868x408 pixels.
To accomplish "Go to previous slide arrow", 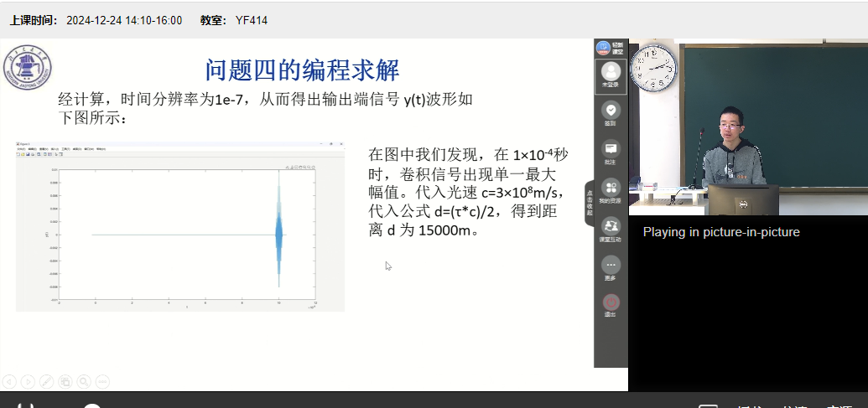I will (10, 381).
